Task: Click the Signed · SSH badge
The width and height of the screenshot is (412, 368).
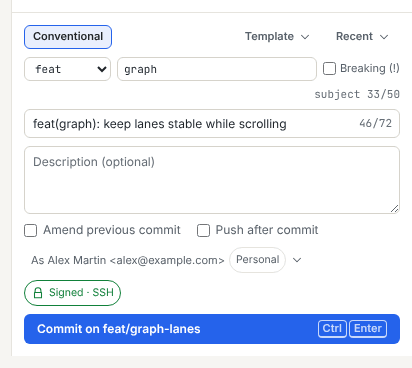Action: pyautogui.click(x=72, y=293)
